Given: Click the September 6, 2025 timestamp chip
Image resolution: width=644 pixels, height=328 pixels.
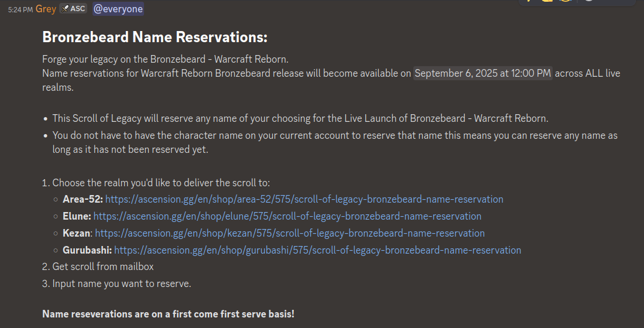Looking at the screenshot, I should [x=482, y=73].
